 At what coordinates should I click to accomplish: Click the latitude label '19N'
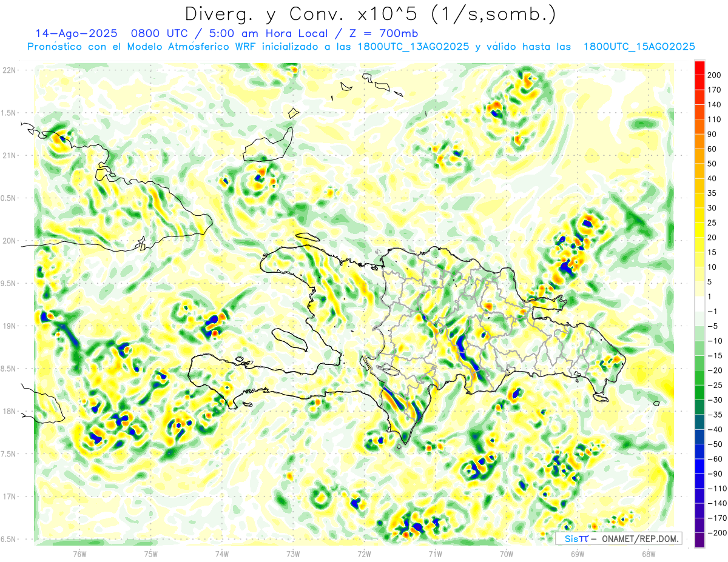10,326
